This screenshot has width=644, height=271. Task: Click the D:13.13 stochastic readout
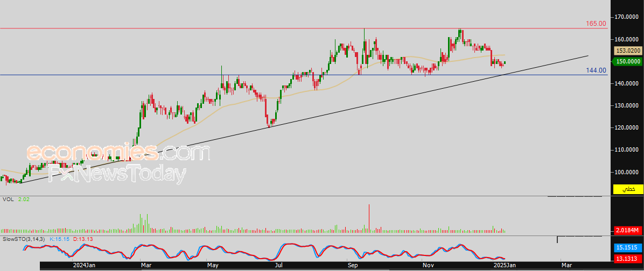click(82, 239)
